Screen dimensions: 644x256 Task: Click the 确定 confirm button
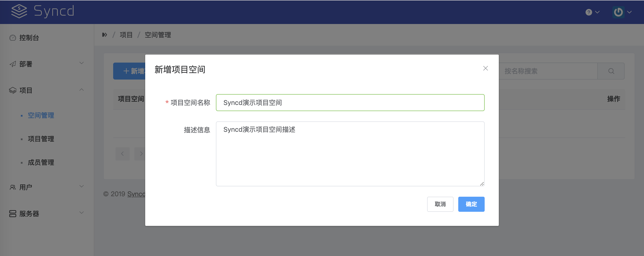tap(471, 204)
